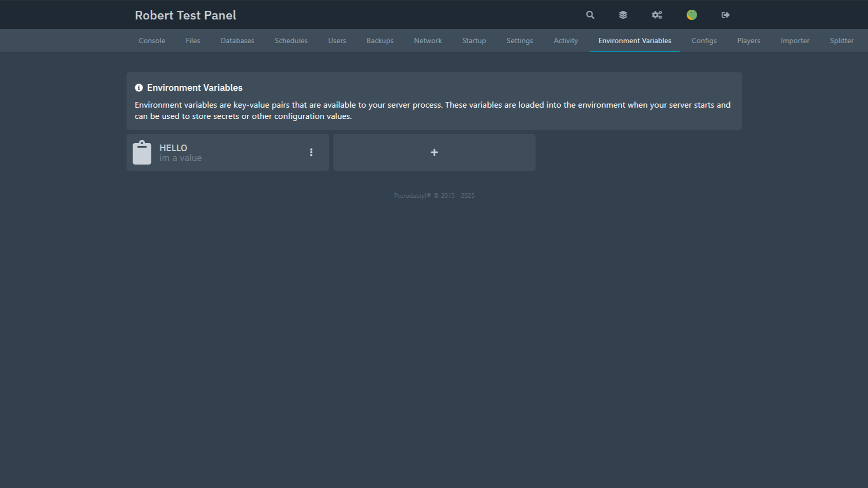Image resolution: width=868 pixels, height=488 pixels.
Task: Go to the Activity tab
Action: tap(565, 40)
